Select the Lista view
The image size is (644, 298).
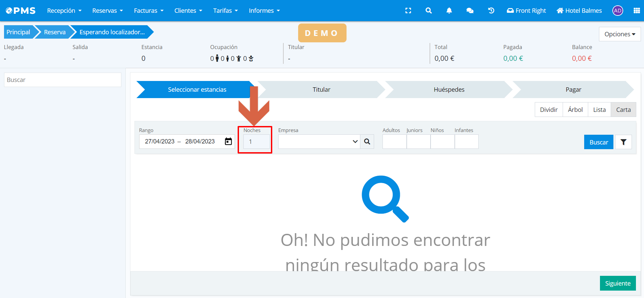599,110
